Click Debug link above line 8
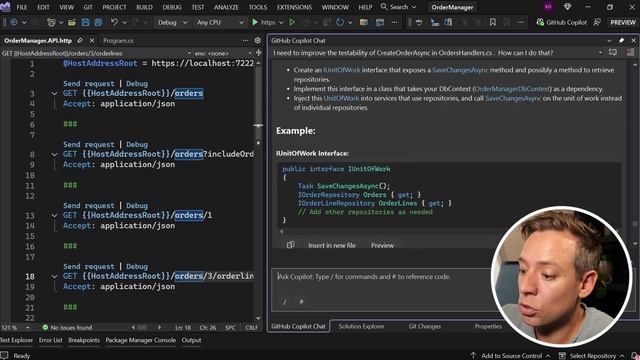 tap(137, 144)
